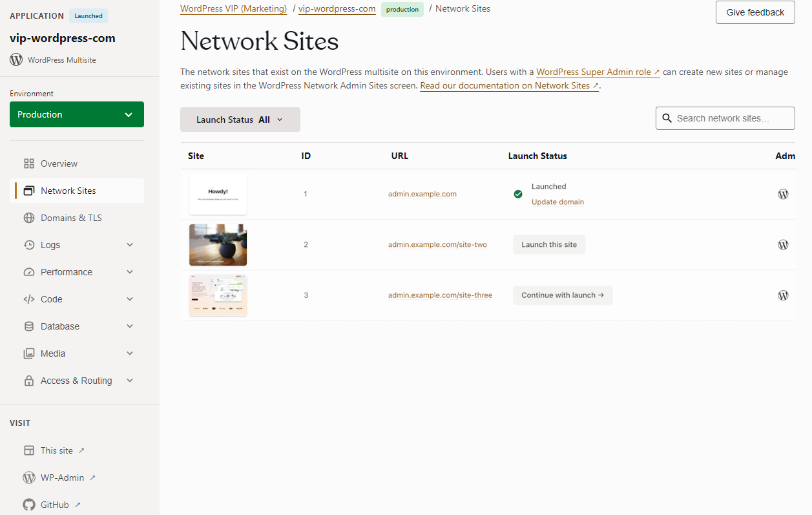Click the Launched badge next to APPLICATION
The image size is (812, 515).
88,16
